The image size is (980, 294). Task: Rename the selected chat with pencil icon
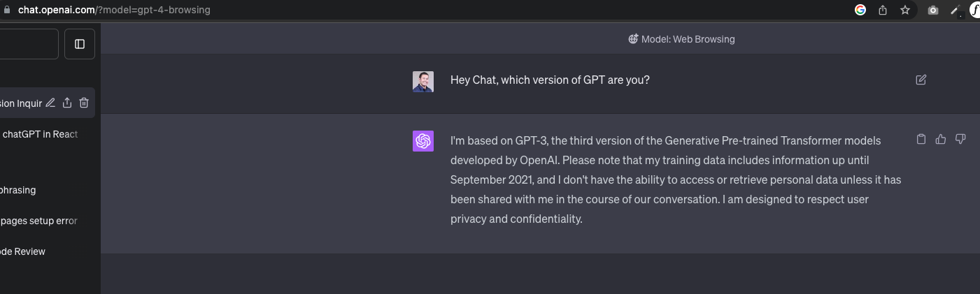click(50, 103)
